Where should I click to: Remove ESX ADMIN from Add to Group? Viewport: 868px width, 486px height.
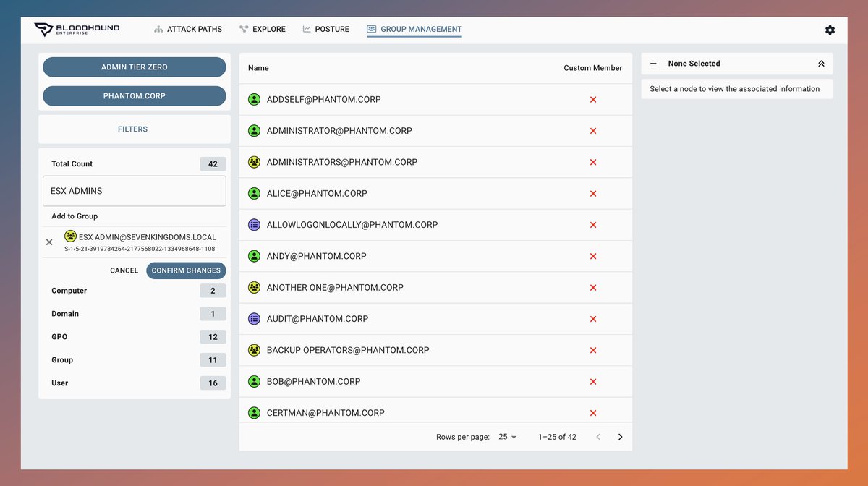[49, 242]
